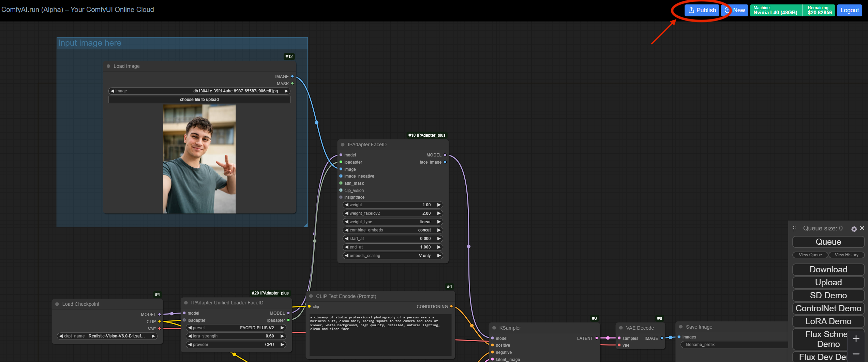
Task: Click the Publish button
Action: (702, 10)
